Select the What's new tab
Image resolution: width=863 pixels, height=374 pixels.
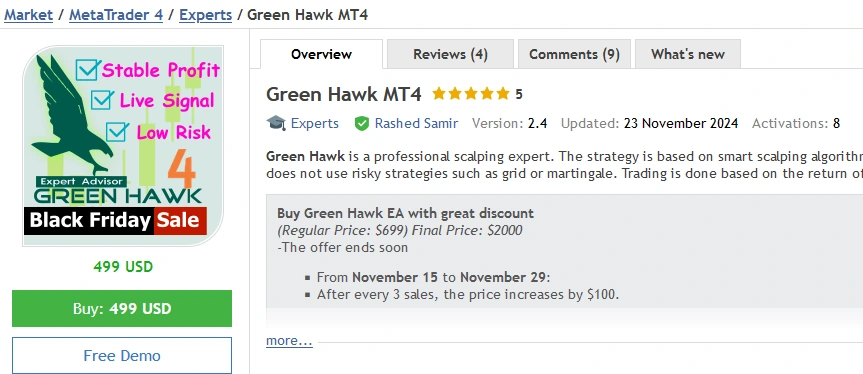tap(687, 54)
